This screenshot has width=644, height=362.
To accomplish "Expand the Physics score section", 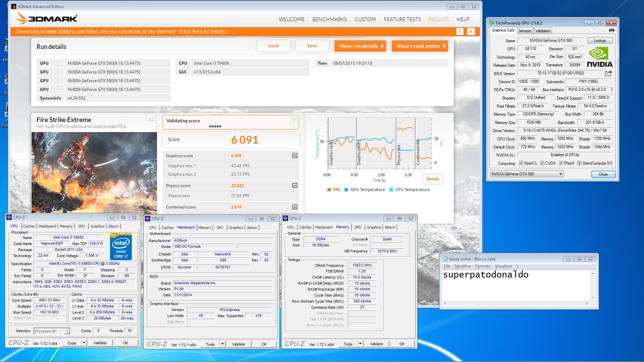I will click(x=295, y=185).
